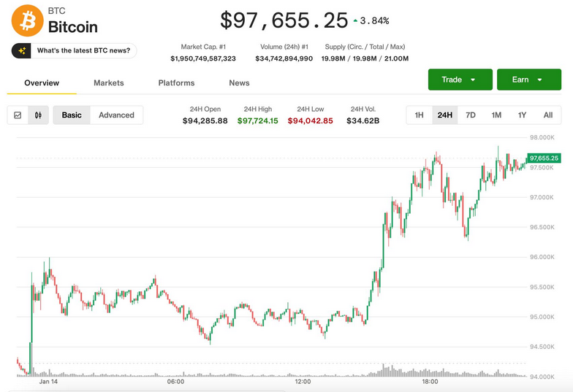This screenshot has height=392, width=573.
Task: Choose the 7D time range
Action: click(471, 115)
